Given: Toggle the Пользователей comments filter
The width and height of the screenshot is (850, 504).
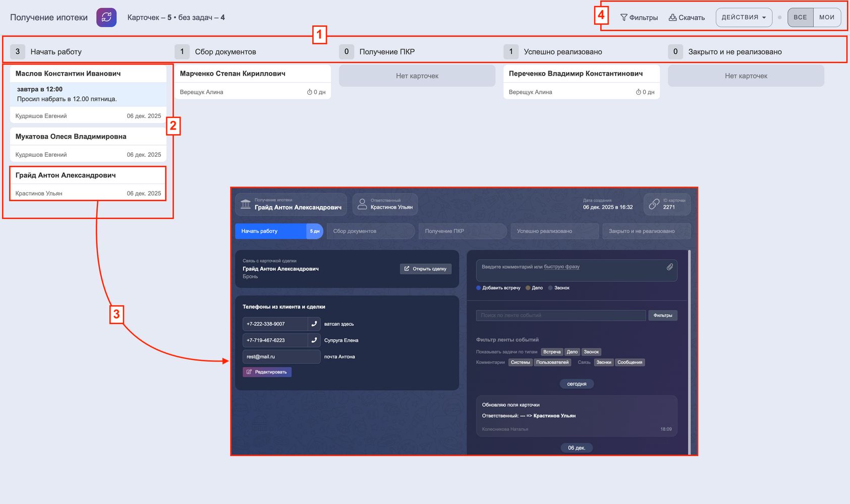Looking at the screenshot, I should (x=552, y=362).
